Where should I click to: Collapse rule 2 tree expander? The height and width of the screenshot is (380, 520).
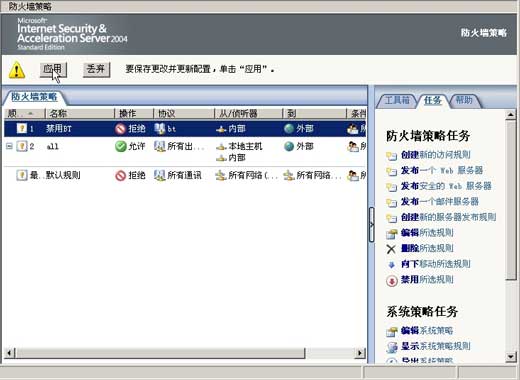click(9, 146)
